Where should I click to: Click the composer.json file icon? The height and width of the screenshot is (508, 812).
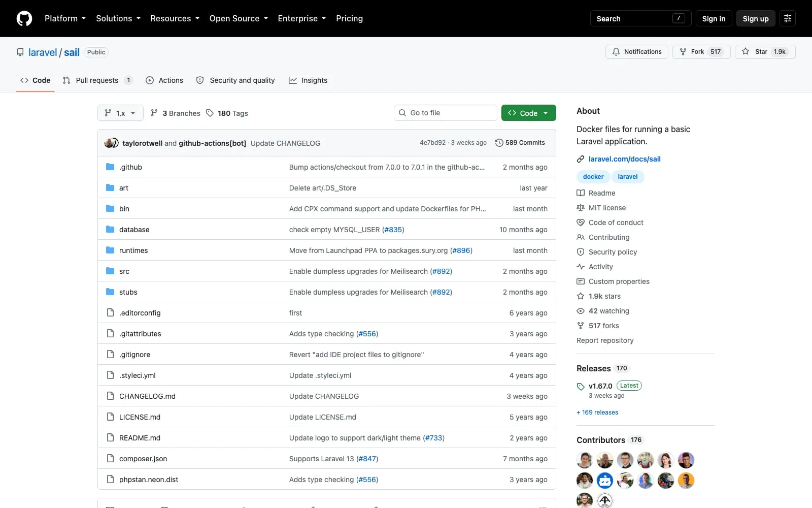tap(110, 458)
